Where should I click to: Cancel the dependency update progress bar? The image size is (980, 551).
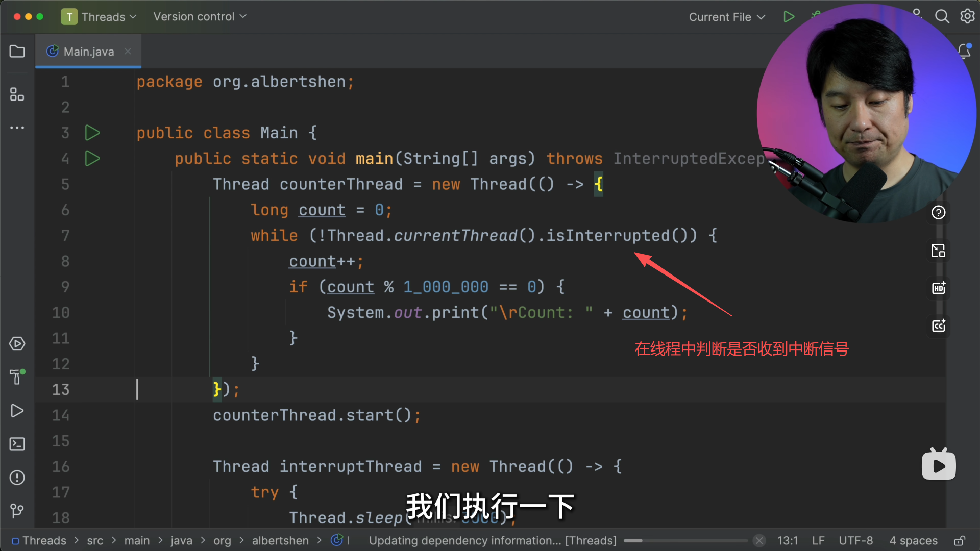pyautogui.click(x=759, y=541)
